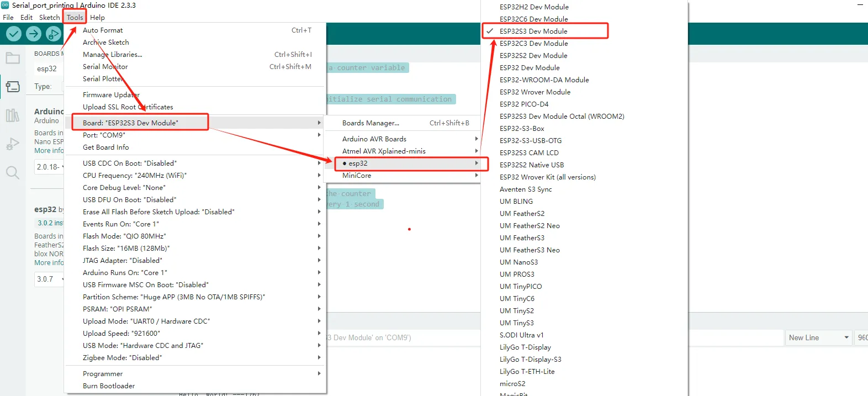Select ESP32 PICO-D4 board
Viewport: 868px width, 396px height.
click(x=585, y=104)
